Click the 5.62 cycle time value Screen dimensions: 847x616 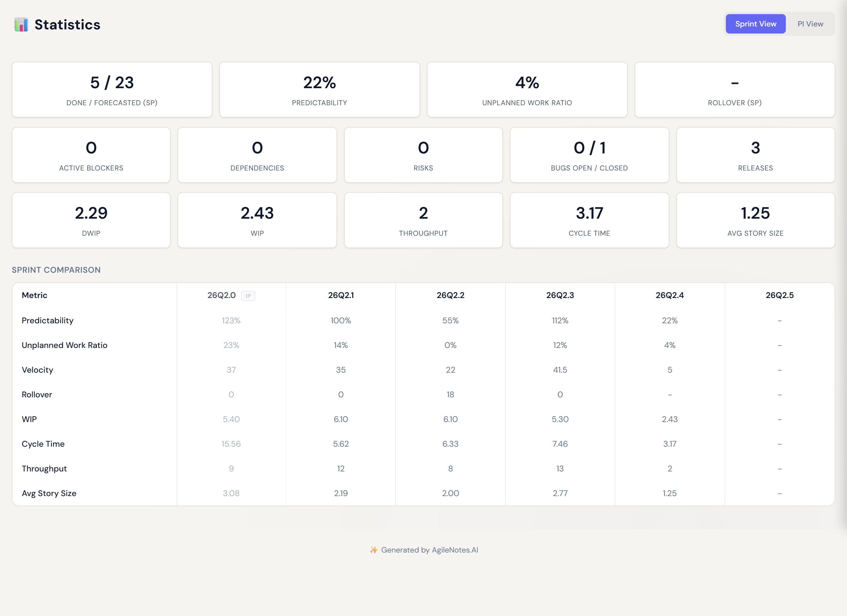[341, 443]
